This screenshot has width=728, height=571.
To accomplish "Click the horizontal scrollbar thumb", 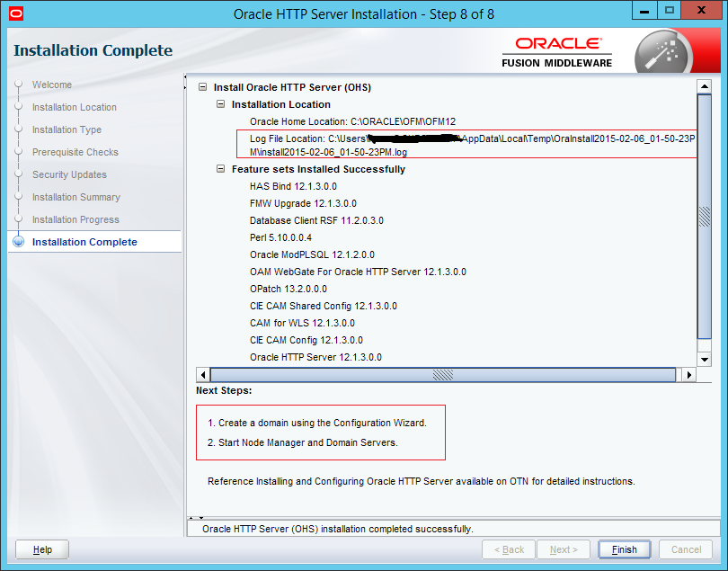I will click(x=442, y=374).
